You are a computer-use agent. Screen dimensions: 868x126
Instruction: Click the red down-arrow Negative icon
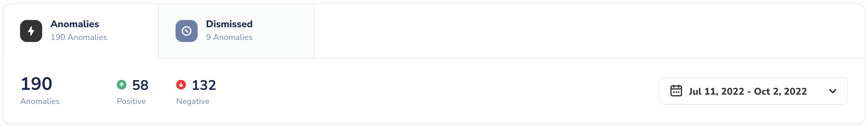click(x=181, y=85)
